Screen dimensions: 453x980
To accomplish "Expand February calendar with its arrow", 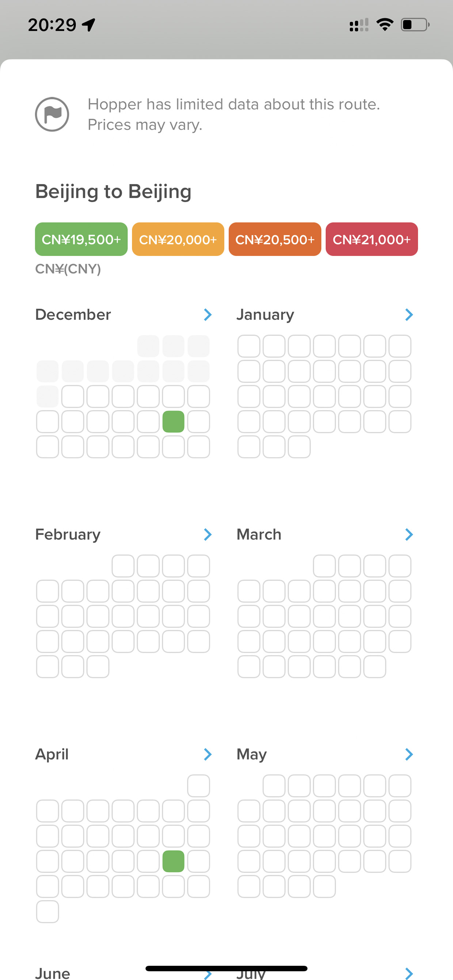I will click(x=208, y=535).
